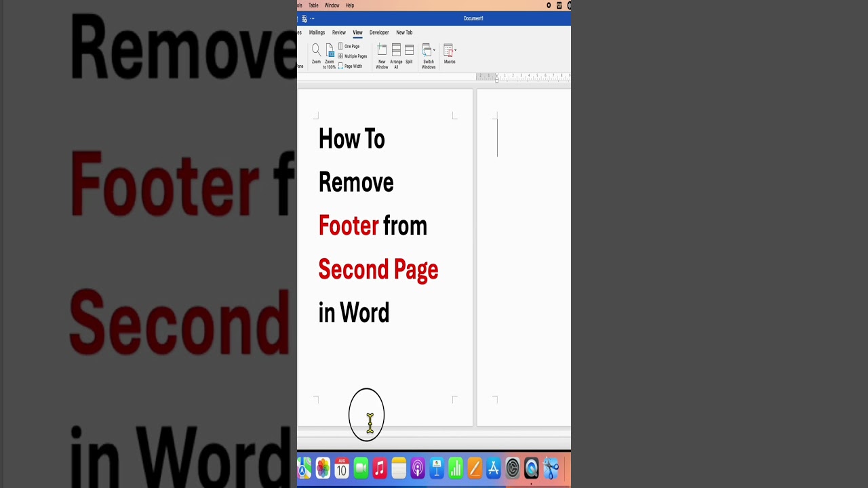This screenshot has height=488, width=868.
Task: Click the Switch Windows icon
Action: pos(427,51)
